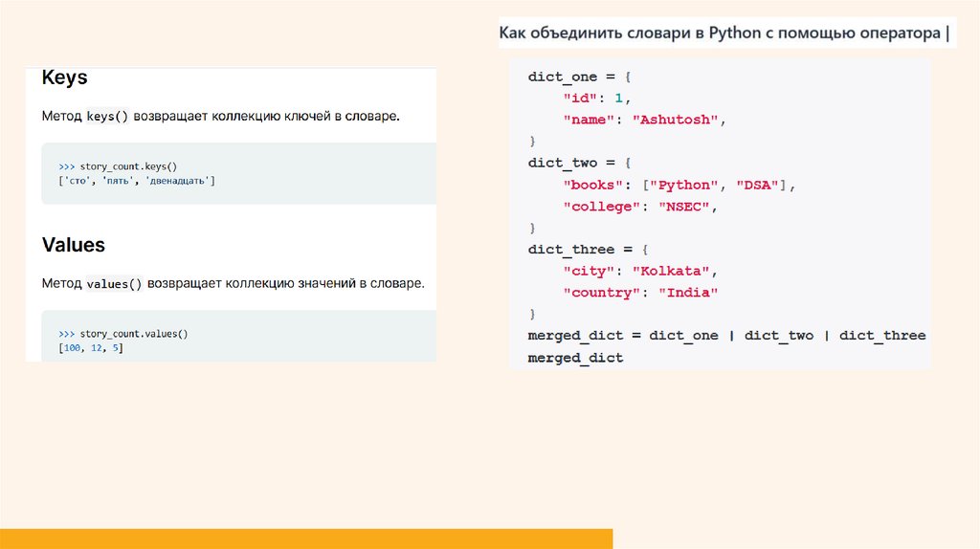Click the final standalone merged_dict line
This screenshot has width=980, height=549.
pos(575,358)
